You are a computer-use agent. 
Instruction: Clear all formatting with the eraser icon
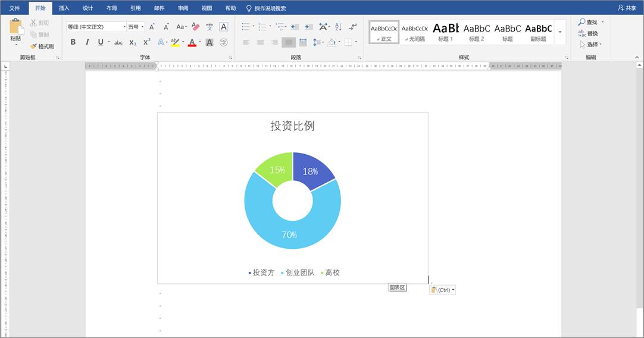(x=195, y=27)
